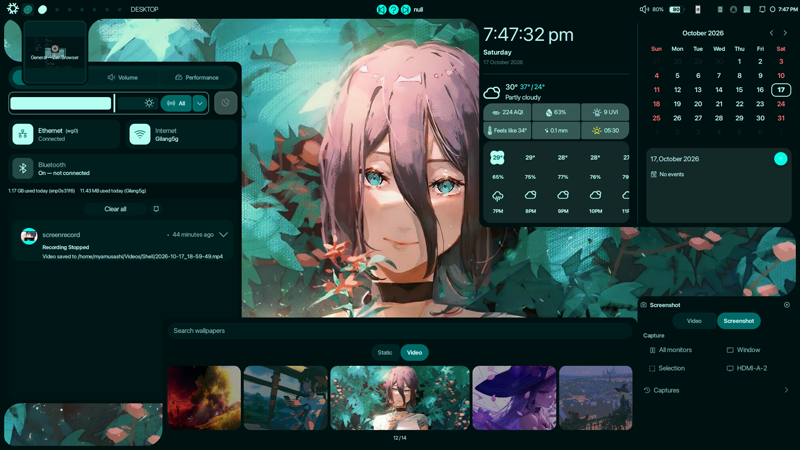Switch wallpaper picker to Static

point(385,353)
